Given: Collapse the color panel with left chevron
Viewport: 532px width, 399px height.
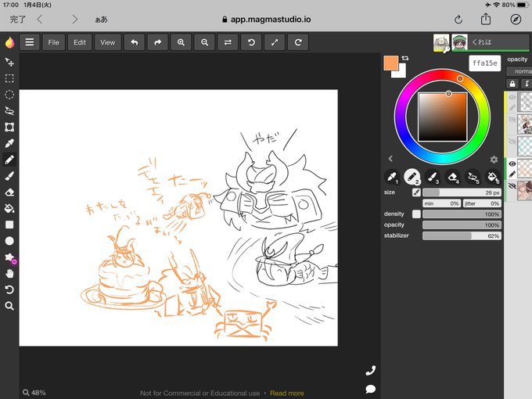Looking at the screenshot, I should pyautogui.click(x=390, y=159).
